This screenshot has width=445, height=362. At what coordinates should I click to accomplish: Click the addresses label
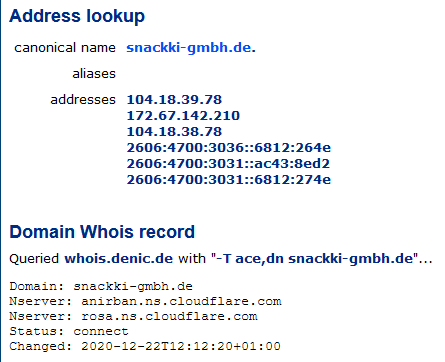coord(83,100)
